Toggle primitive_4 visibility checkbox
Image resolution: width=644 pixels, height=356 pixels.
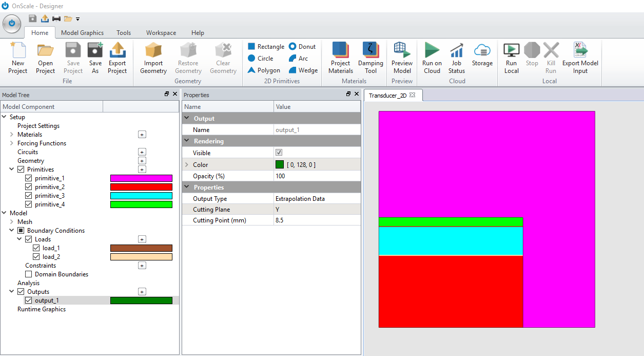(29, 204)
